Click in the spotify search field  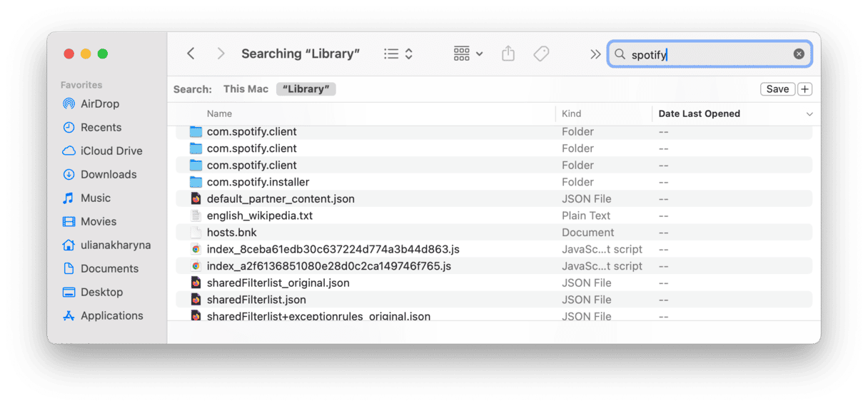point(707,54)
